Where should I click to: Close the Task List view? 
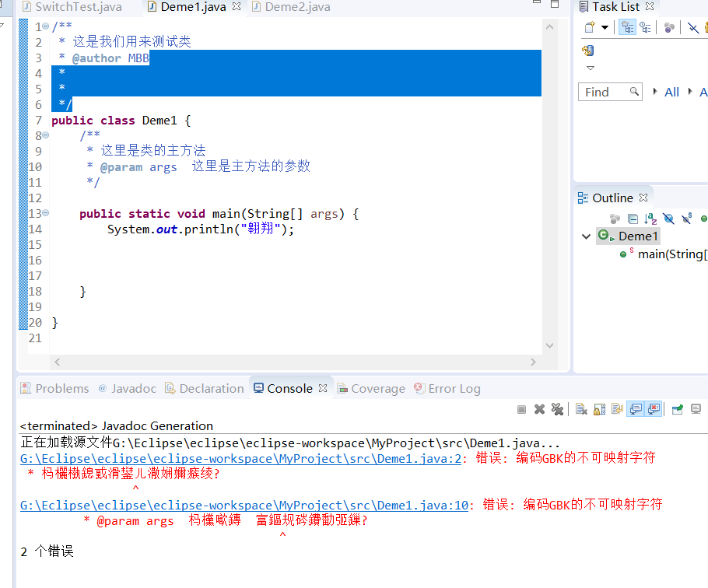[x=650, y=6]
